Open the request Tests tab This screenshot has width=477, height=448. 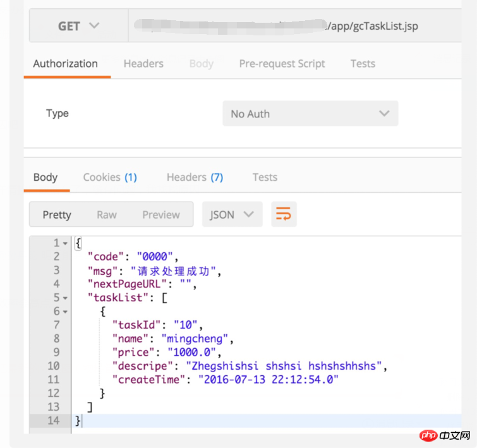pos(363,64)
